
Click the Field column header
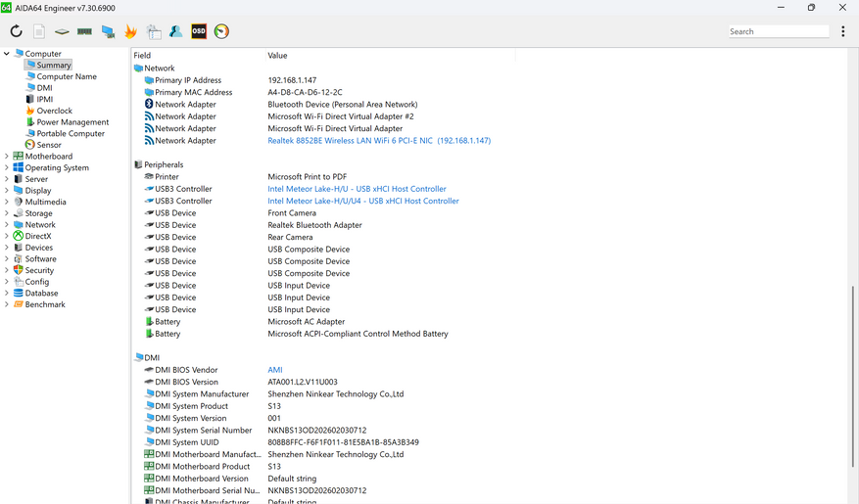coord(143,56)
